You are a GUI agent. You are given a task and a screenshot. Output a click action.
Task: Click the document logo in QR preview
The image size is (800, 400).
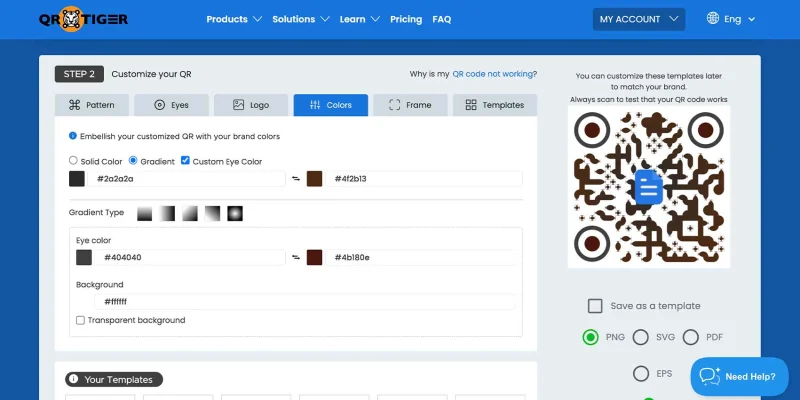coord(648,187)
